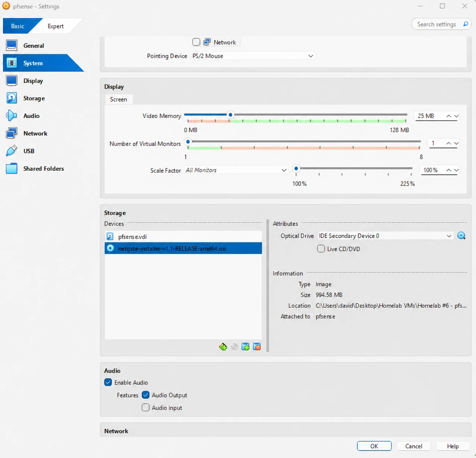This screenshot has width=476, height=458.
Task: Click the add attachment green icon
Action: (223, 347)
